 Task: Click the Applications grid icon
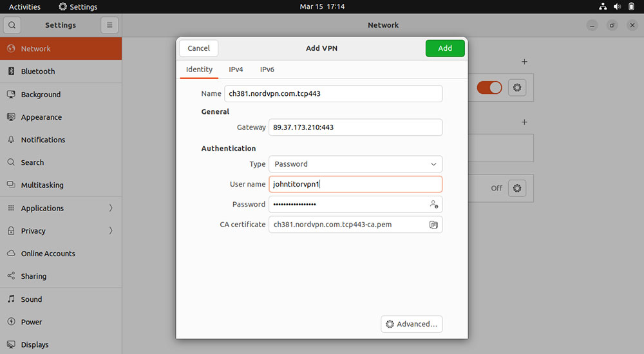coord(11,208)
